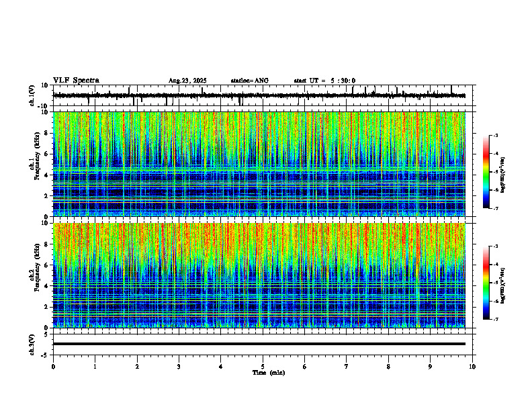
Task: Click the ch.1 spectrogram color scale bar
Action: point(486,172)
